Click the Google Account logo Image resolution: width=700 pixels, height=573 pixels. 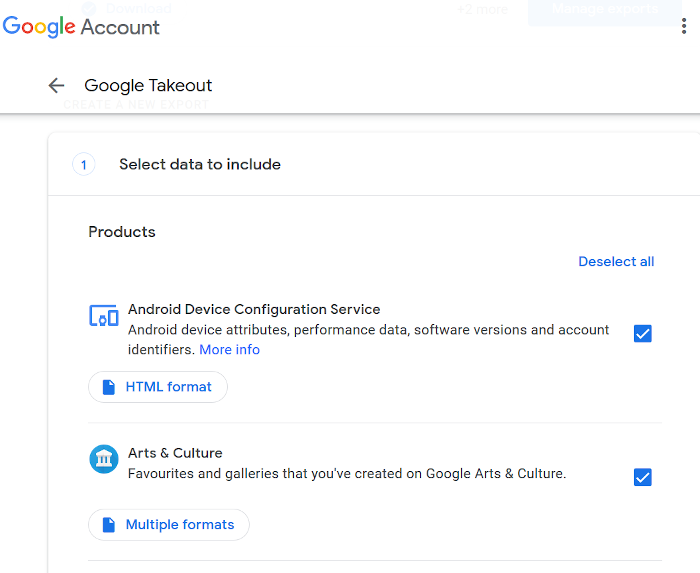coord(81,27)
